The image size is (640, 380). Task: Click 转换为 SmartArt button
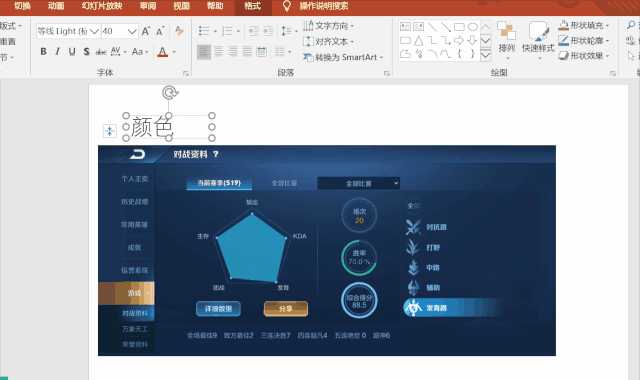pos(343,57)
